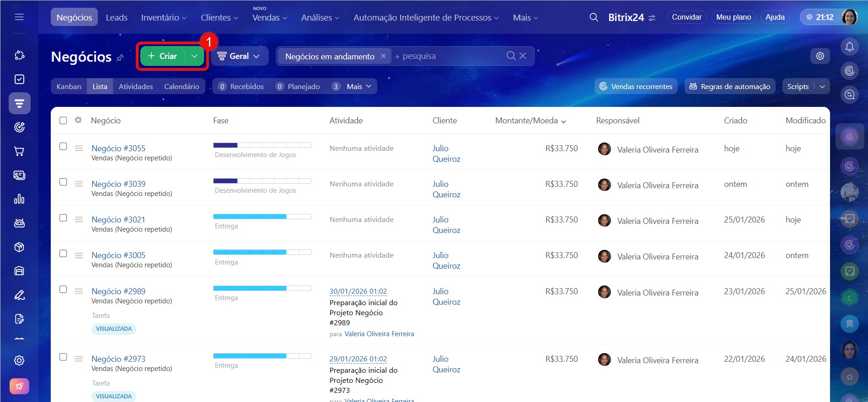Click the pesquisa search input field

(448, 56)
